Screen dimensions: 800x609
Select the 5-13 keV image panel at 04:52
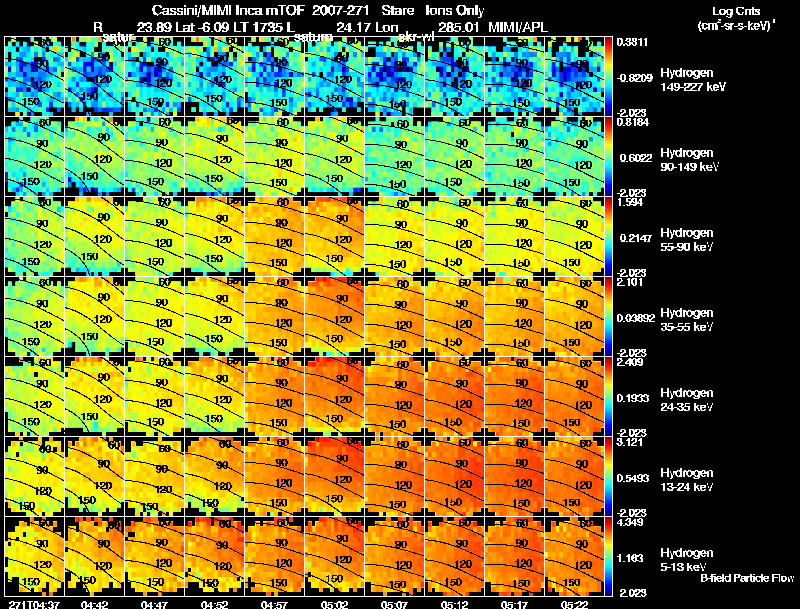pyautogui.click(x=214, y=556)
